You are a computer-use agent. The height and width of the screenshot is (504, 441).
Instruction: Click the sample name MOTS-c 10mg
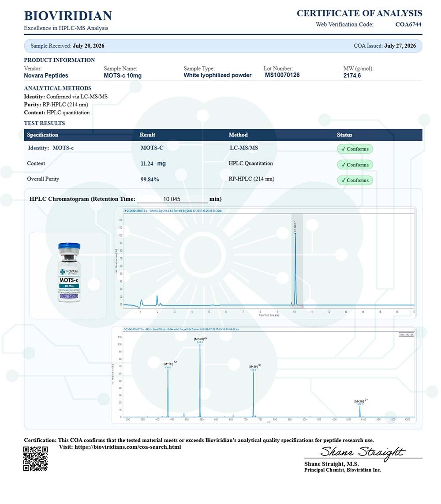point(122,75)
